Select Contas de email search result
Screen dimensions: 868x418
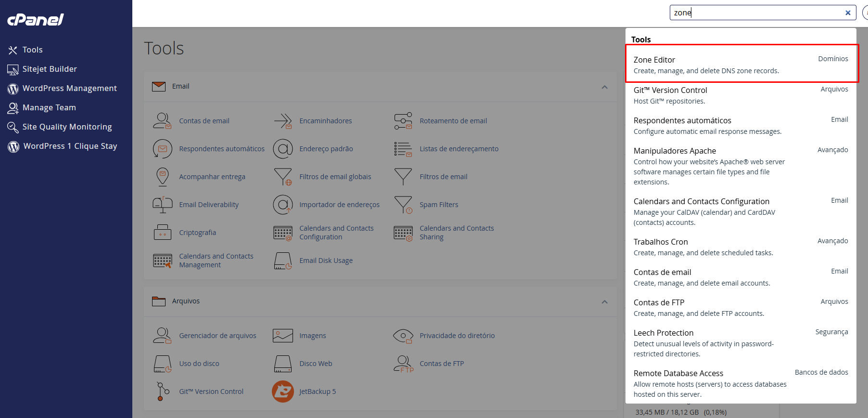(x=741, y=277)
